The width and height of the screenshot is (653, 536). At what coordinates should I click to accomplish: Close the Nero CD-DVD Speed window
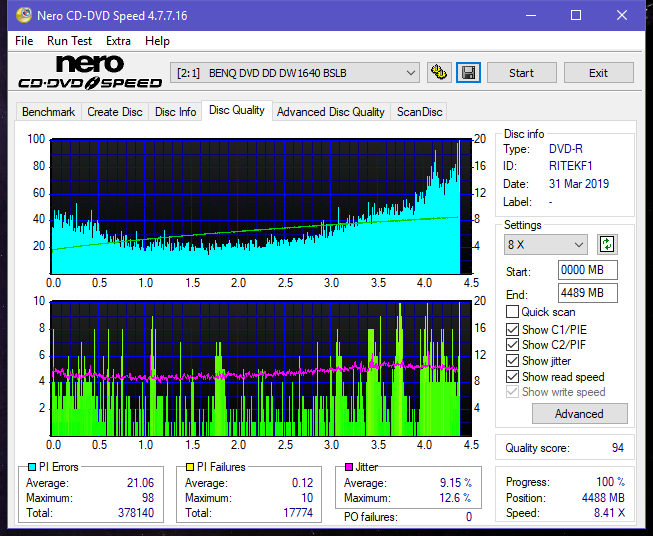(622, 15)
